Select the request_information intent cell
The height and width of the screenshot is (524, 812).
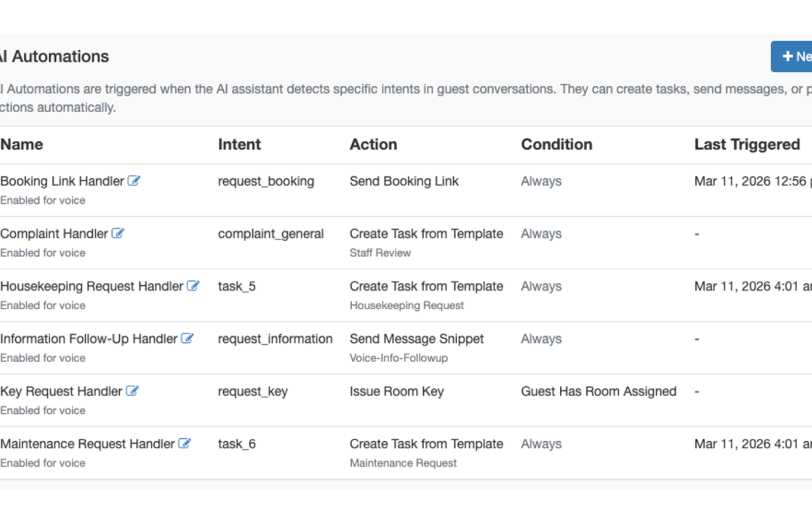coord(275,339)
